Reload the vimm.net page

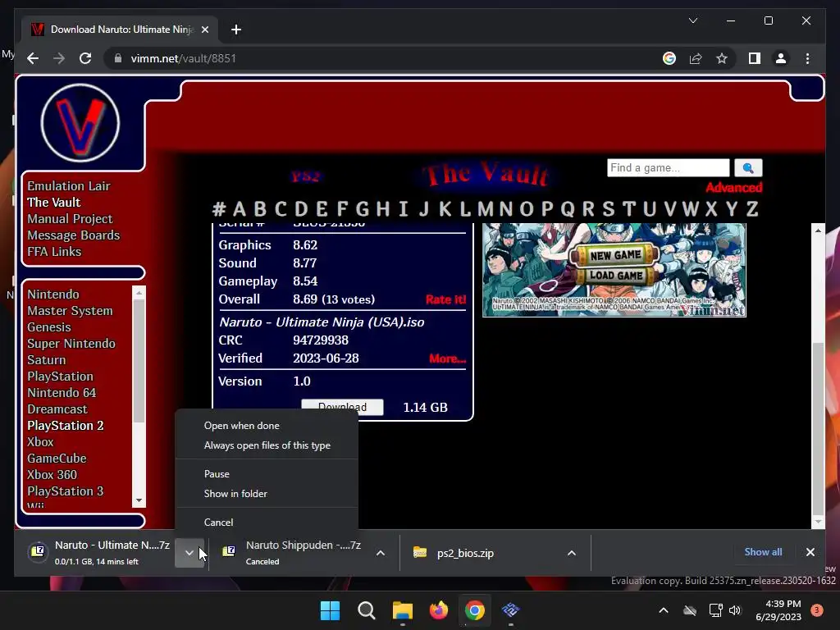click(x=85, y=58)
